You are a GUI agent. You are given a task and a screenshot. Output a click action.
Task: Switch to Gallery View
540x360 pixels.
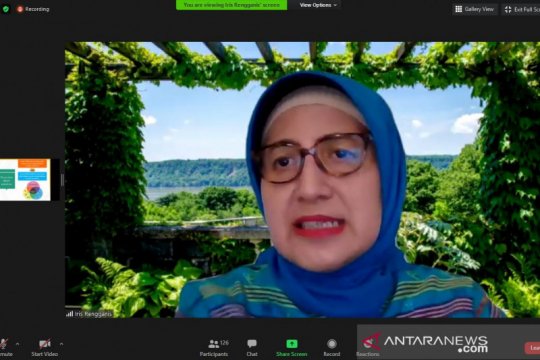coord(475,9)
